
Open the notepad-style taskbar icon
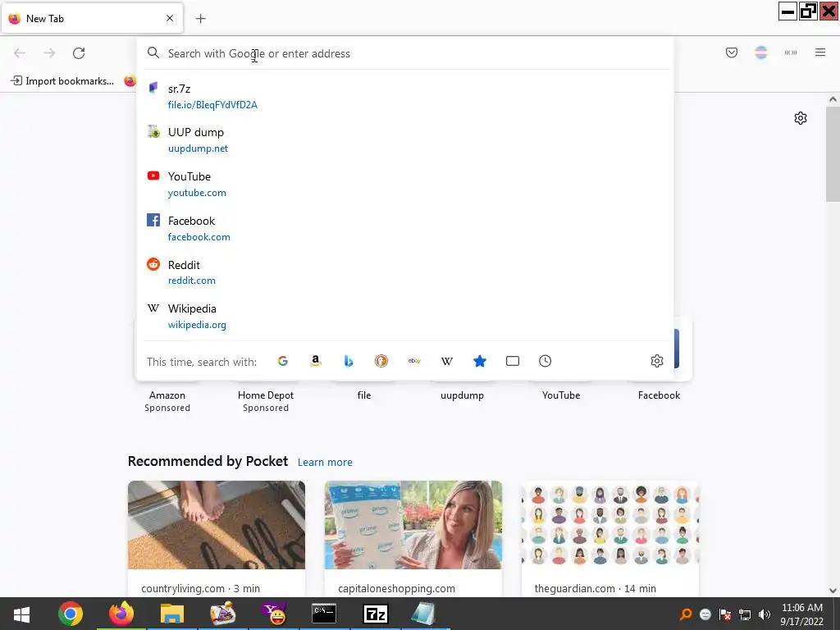tap(425, 614)
